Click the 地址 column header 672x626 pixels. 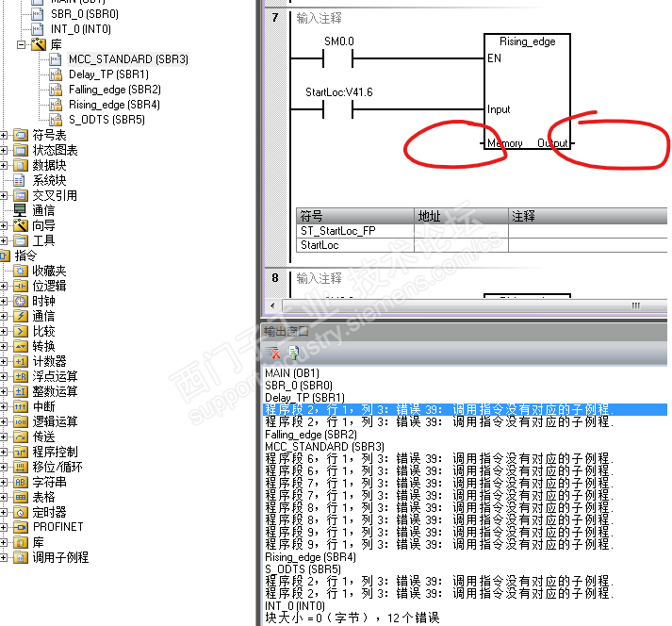click(x=461, y=216)
